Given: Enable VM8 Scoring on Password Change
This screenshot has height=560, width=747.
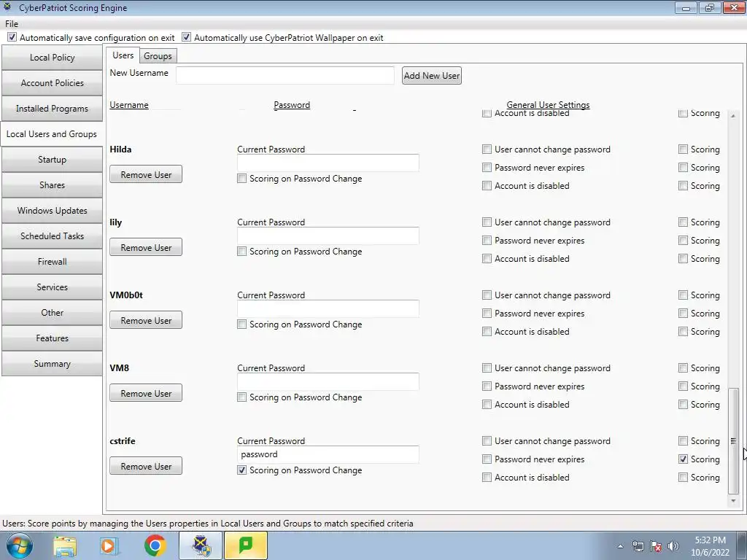Looking at the screenshot, I should [242, 397].
